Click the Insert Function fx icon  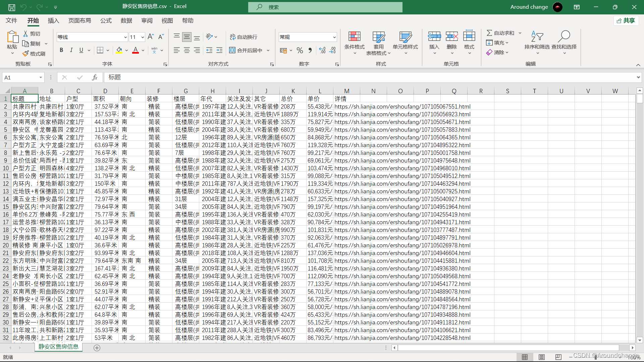tap(95, 77)
